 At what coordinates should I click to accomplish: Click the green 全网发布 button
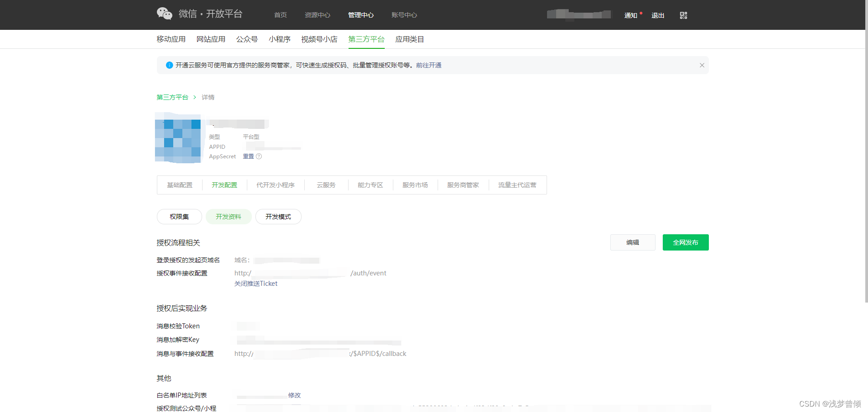point(685,242)
